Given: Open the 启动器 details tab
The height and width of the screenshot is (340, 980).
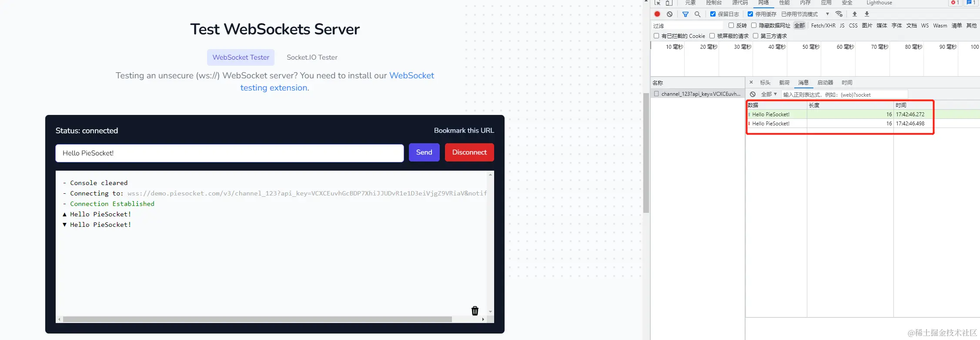Looking at the screenshot, I should 825,82.
